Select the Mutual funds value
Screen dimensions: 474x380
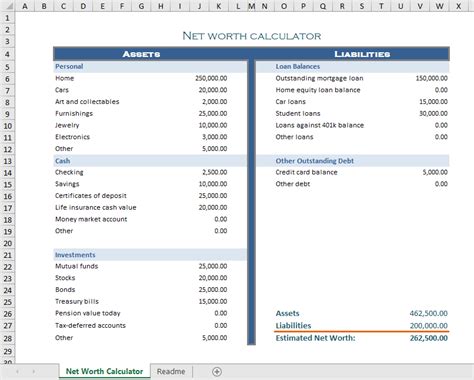click(x=213, y=266)
